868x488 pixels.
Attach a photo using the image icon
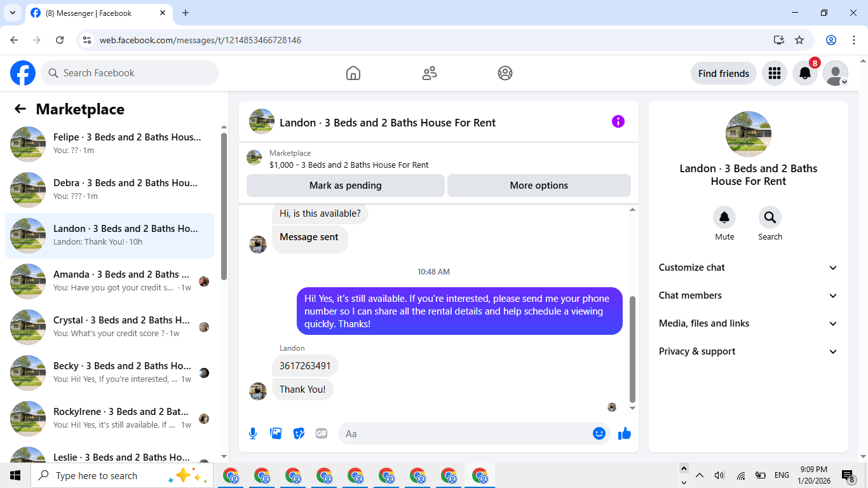(276, 433)
